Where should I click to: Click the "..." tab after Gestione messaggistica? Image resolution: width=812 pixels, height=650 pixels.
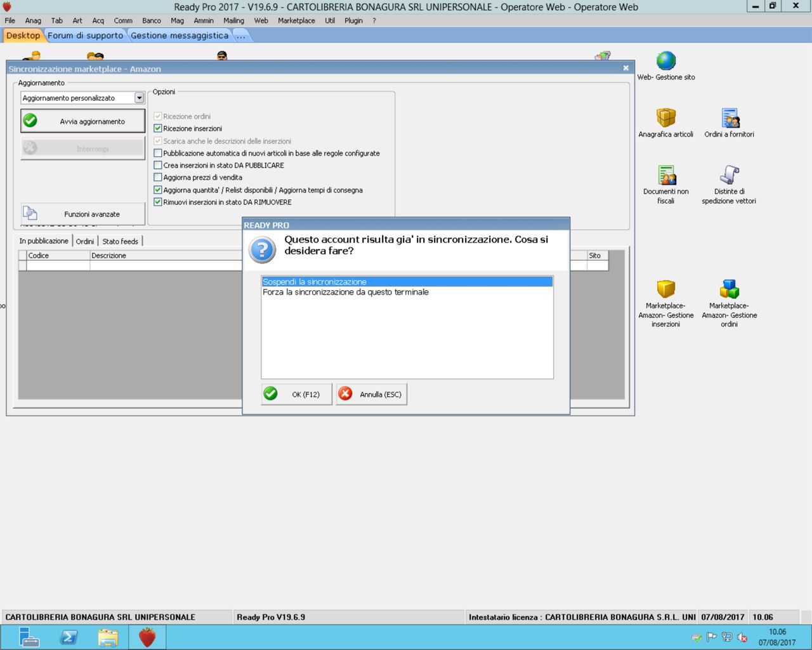[241, 36]
